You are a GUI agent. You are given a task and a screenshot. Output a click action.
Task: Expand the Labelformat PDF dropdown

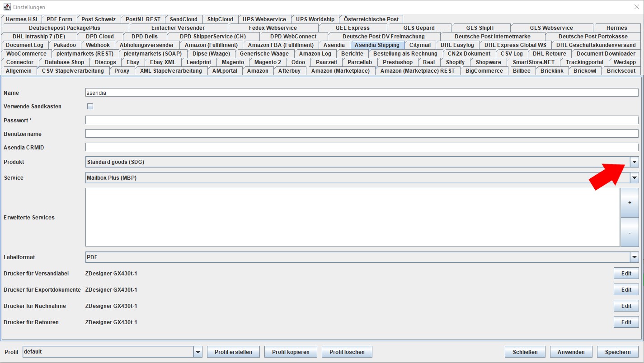point(635,257)
